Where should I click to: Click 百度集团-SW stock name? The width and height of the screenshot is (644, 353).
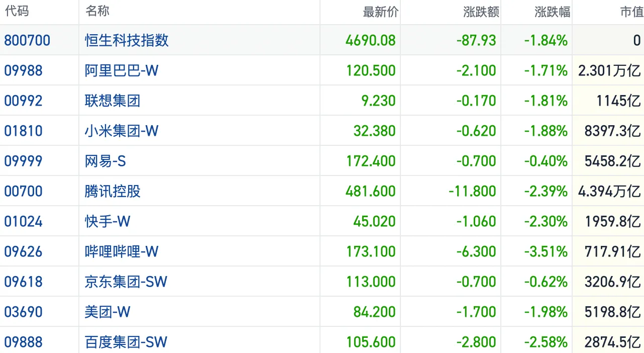point(126,342)
